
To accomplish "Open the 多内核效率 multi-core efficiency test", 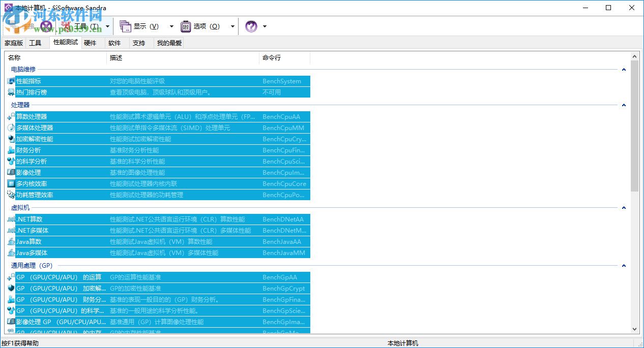I will click(x=32, y=183).
